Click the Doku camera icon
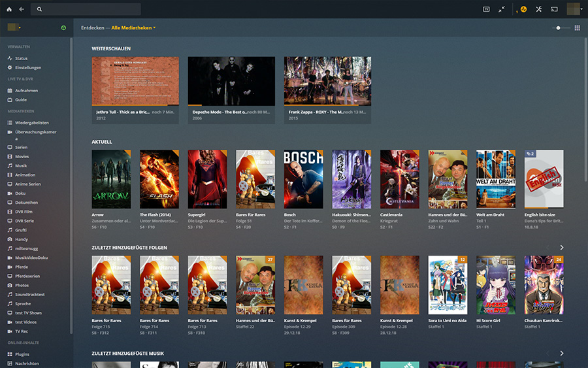 10,193
